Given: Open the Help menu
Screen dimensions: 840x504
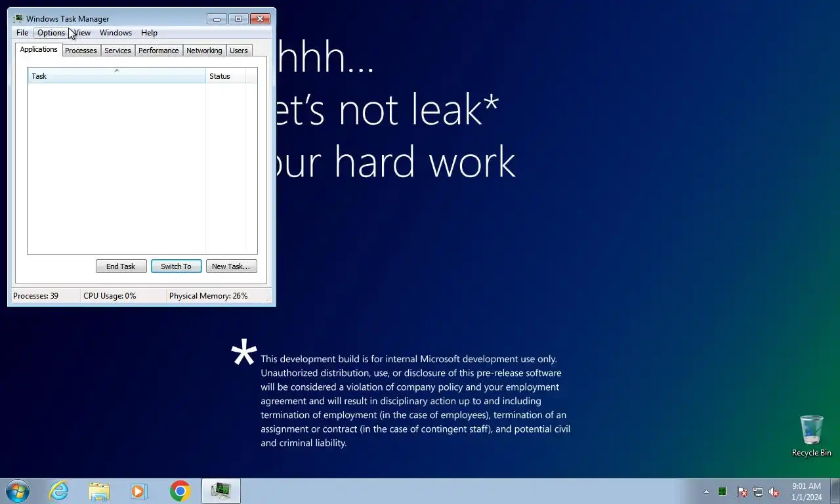Looking at the screenshot, I should [x=149, y=33].
